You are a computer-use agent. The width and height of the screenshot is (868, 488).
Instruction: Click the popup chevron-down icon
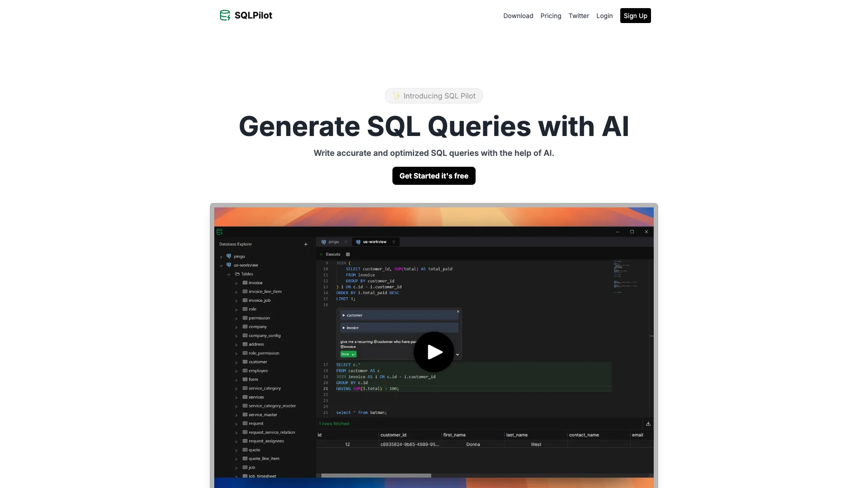click(x=458, y=355)
